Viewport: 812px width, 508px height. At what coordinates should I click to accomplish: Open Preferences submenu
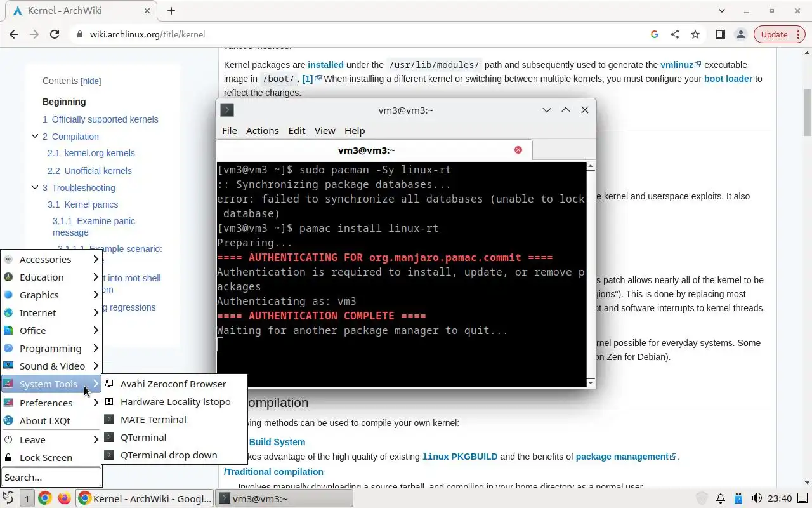51,403
